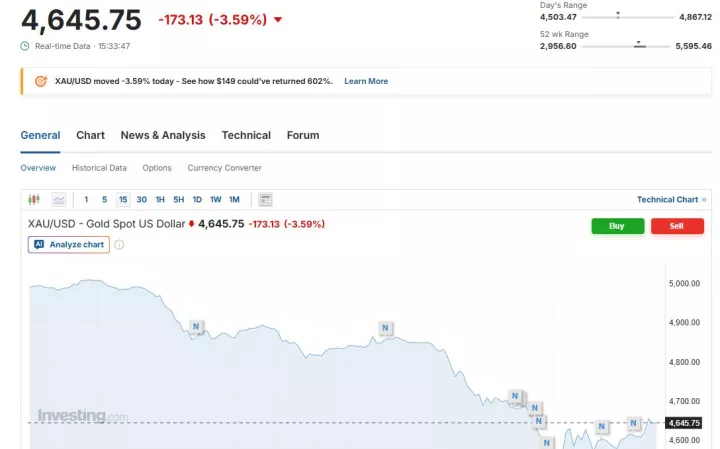Select the 15-minute chart interval
The image size is (720, 449).
(x=122, y=200)
